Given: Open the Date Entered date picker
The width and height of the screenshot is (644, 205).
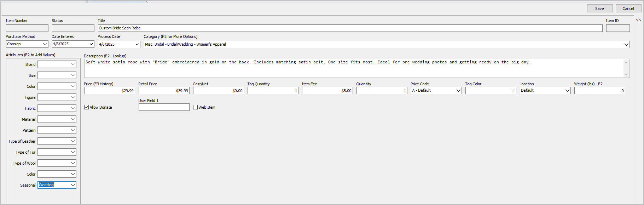Looking at the screenshot, I should coord(91,44).
